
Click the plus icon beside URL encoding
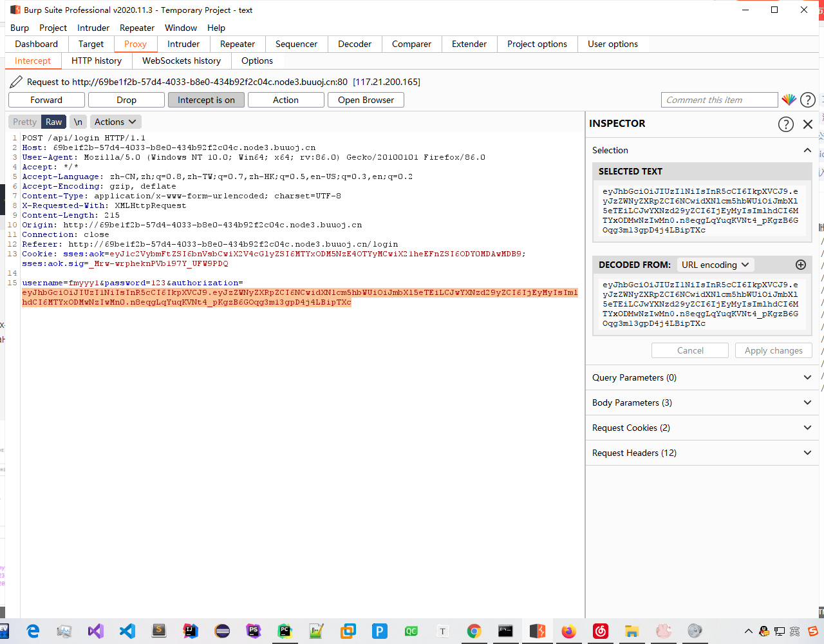(x=801, y=265)
